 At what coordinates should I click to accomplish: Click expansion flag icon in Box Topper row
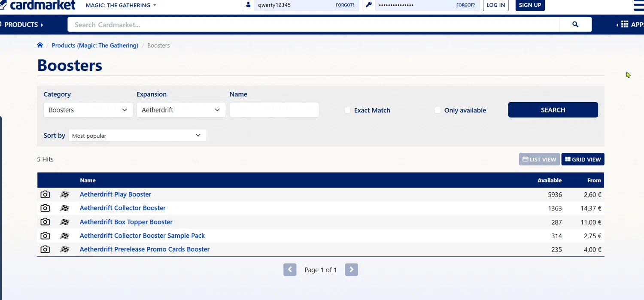(x=65, y=222)
